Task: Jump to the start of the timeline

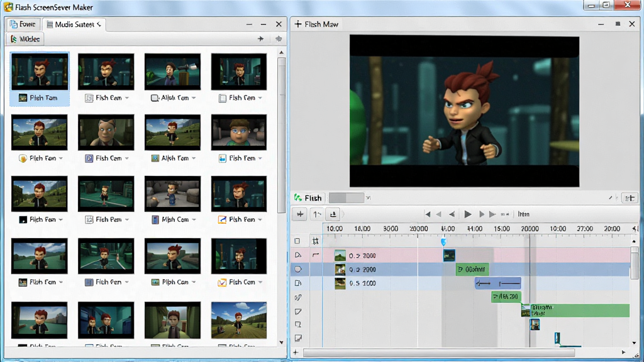Action: point(428,214)
